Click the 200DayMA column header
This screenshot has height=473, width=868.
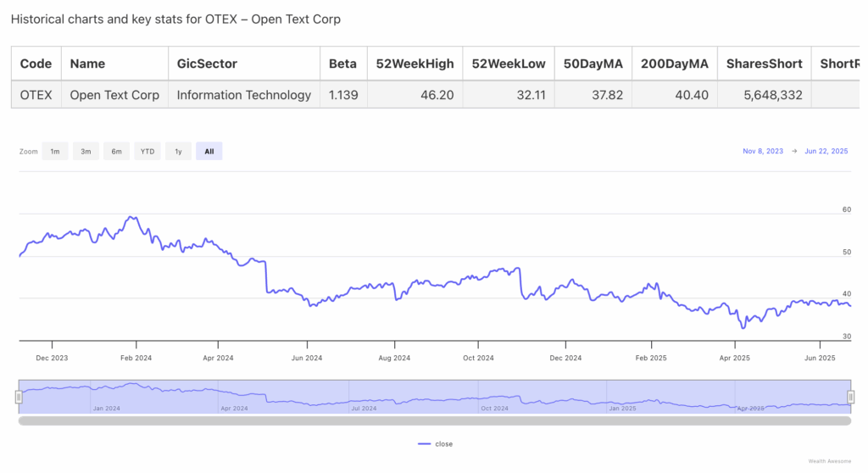pyautogui.click(x=675, y=64)
